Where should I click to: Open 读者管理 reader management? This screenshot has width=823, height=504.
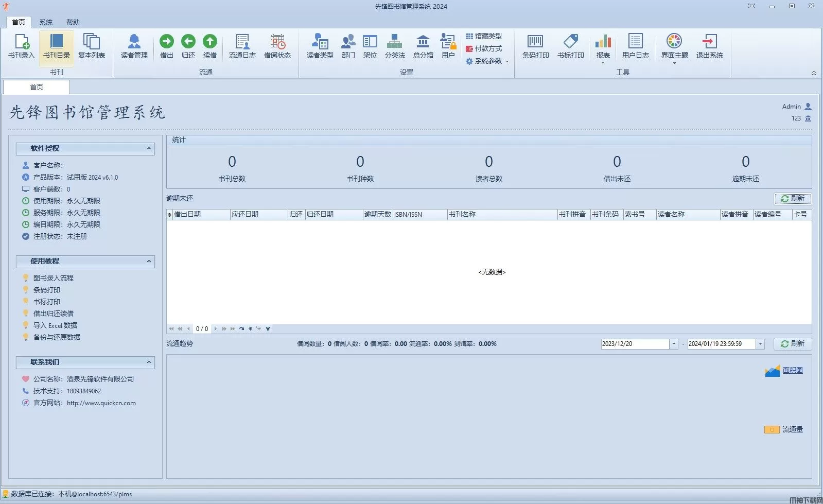click(134, 46)
